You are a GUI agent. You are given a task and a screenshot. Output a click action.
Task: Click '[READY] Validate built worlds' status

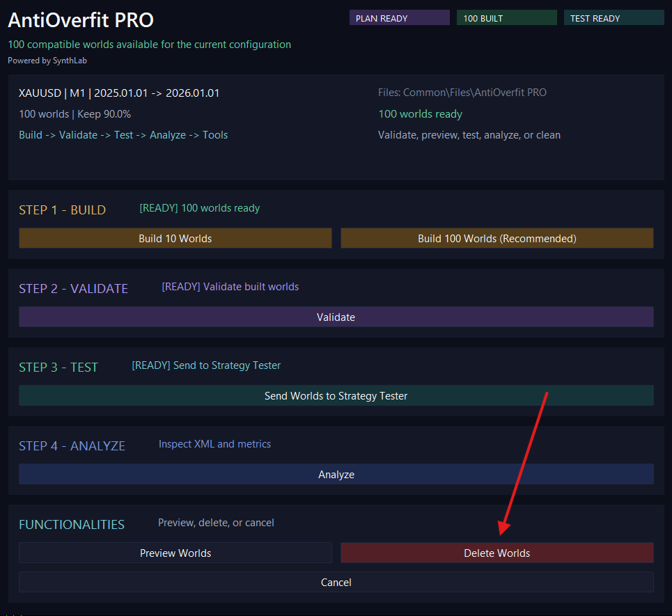[230, 287]
